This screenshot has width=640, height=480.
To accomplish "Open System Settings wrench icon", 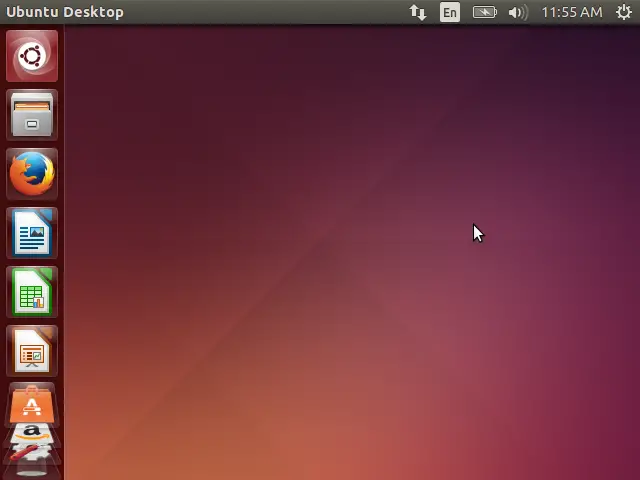I will point(31,454).
